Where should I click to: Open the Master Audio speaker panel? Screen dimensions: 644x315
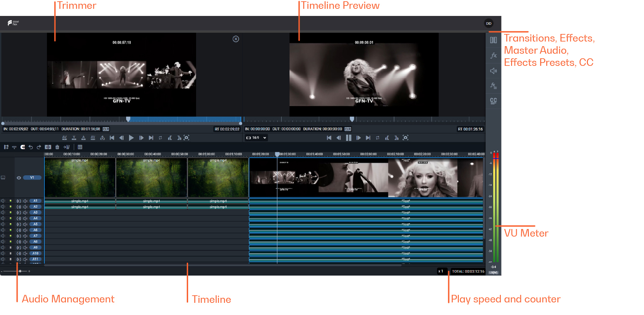493,71
